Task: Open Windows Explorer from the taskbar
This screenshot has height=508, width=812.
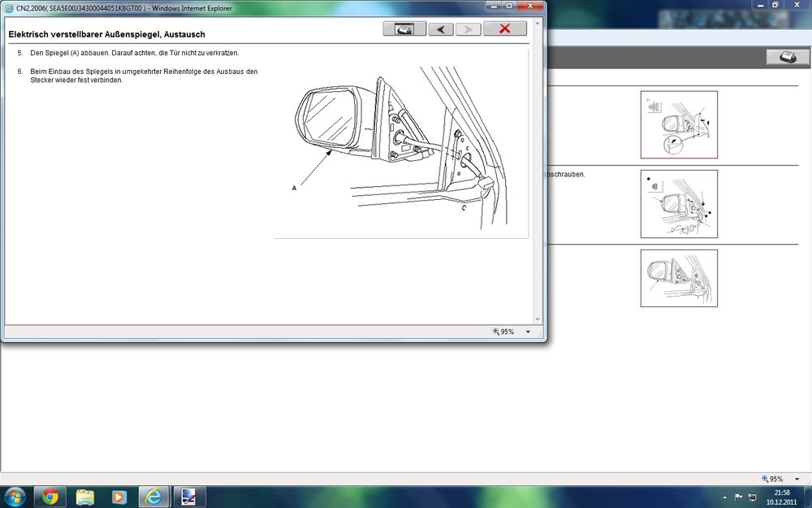Action: (85, 496)
